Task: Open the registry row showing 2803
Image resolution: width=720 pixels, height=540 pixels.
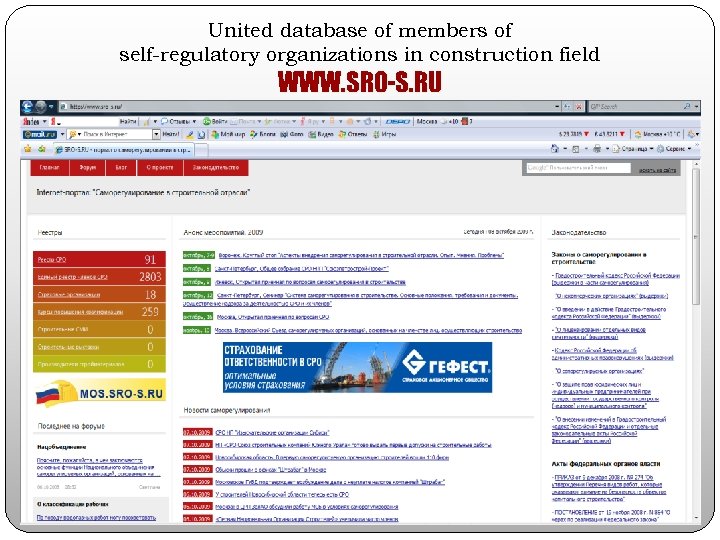Action: click(99, 277)
